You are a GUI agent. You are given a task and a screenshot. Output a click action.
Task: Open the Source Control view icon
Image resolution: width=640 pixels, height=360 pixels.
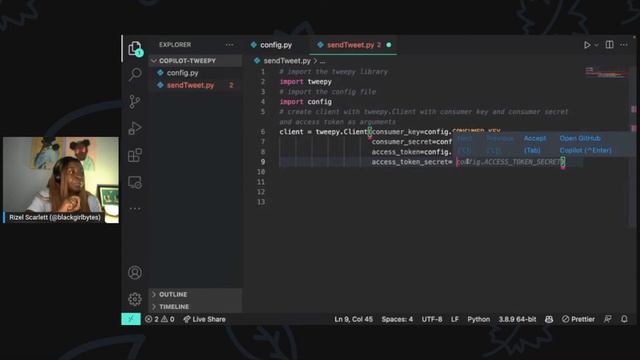[x=135, y=101]
